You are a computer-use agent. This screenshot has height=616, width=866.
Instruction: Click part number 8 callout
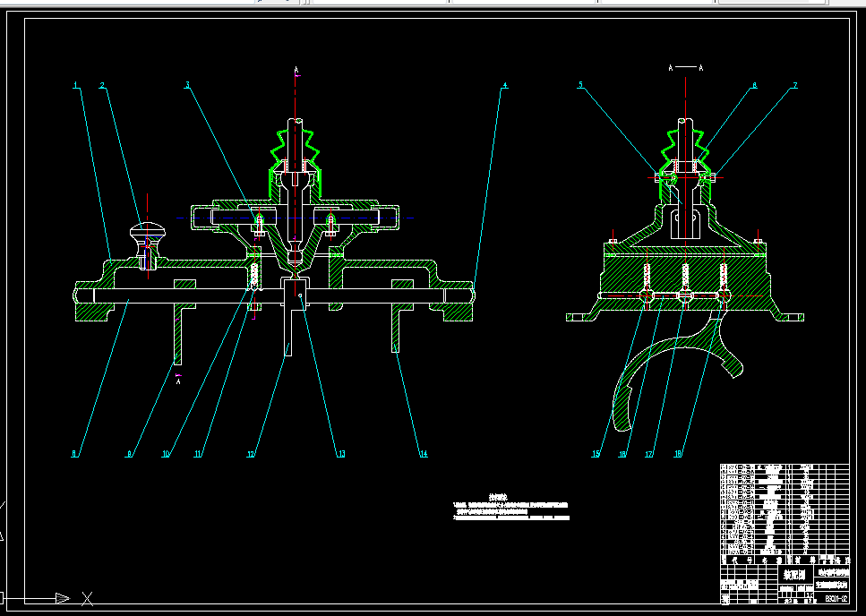[x=74, y=454]
